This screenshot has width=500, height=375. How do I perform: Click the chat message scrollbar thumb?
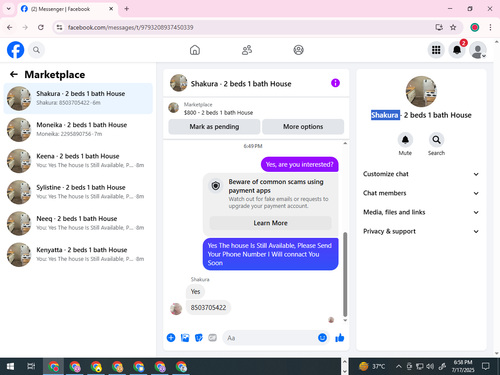pos(345,274)
